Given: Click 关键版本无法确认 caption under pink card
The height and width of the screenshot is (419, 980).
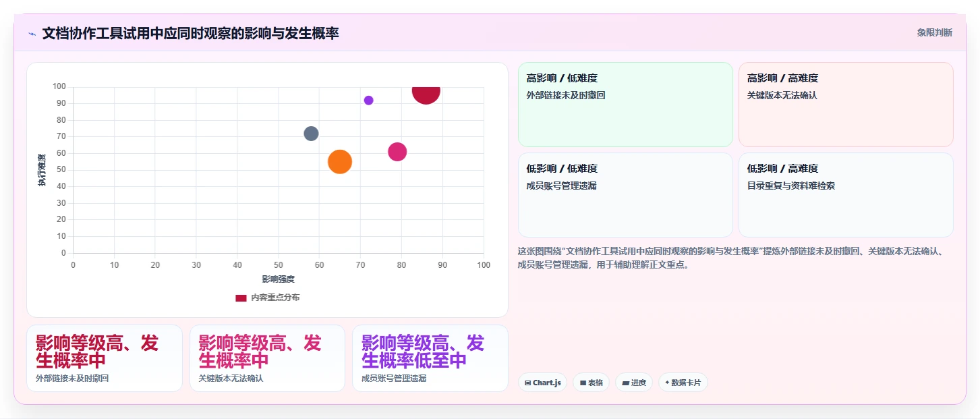Looking at the screenshot, I should pyautogui.click(x=231, y=379).
